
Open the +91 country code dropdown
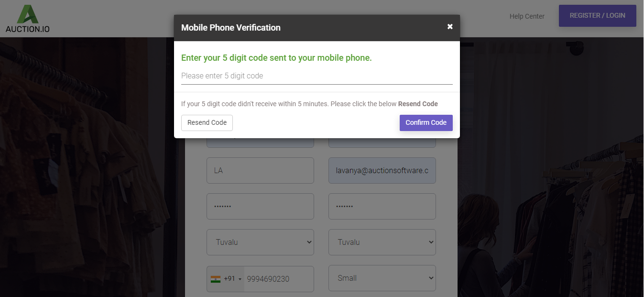pyautogui.click(x=226, y=279)
